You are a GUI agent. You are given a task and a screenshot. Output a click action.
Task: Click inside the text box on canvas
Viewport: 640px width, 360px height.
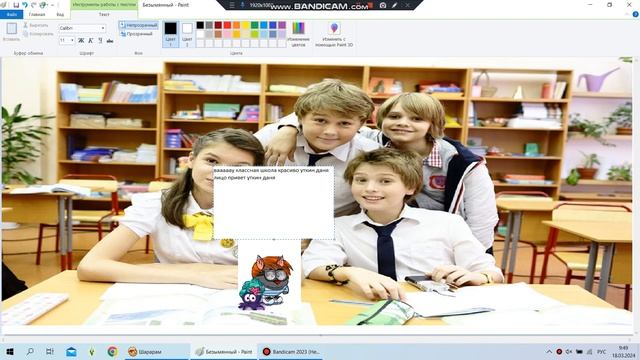tap(273, 202)
